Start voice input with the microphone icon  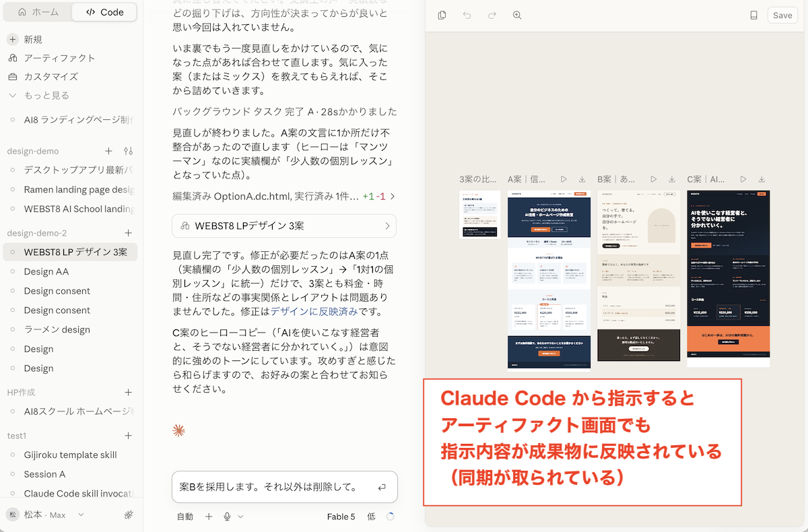tap(227, 517)
